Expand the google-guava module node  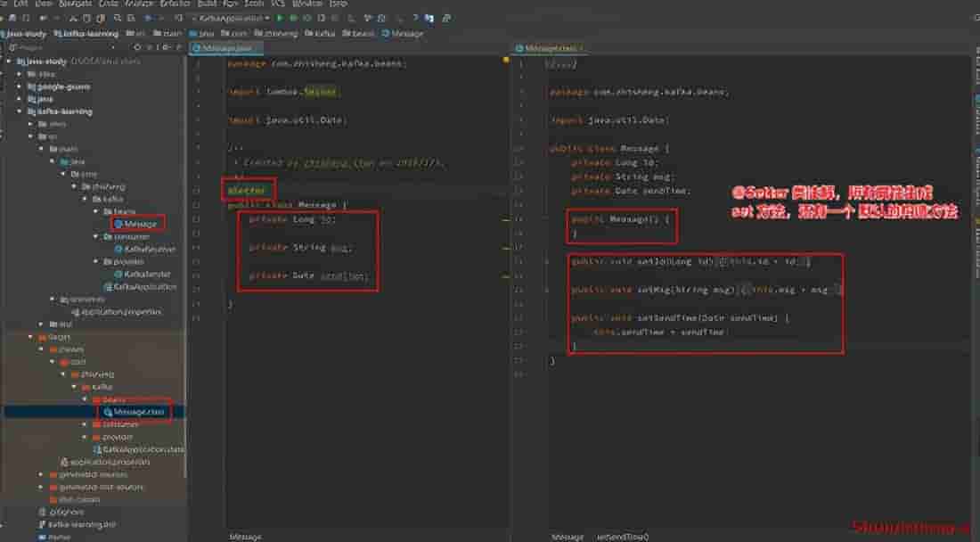click(x=20, y=86)
